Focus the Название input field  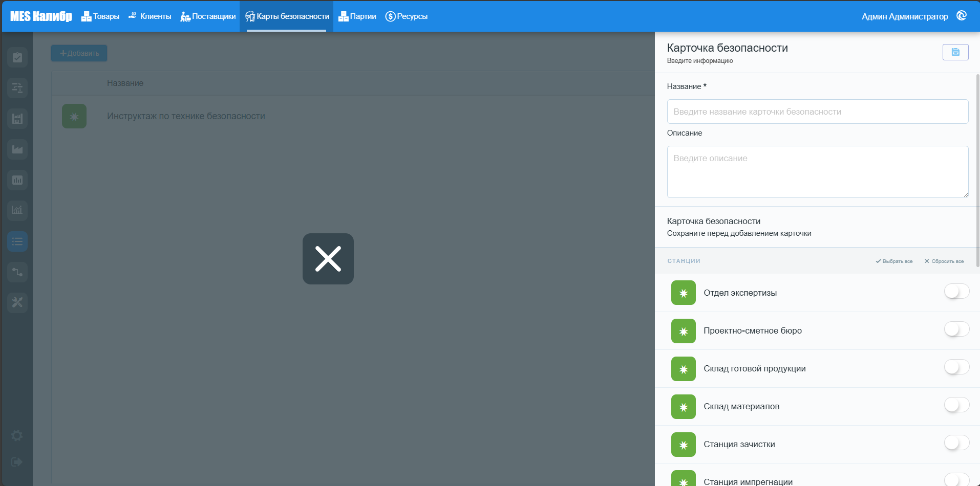(x=818, y=112)
